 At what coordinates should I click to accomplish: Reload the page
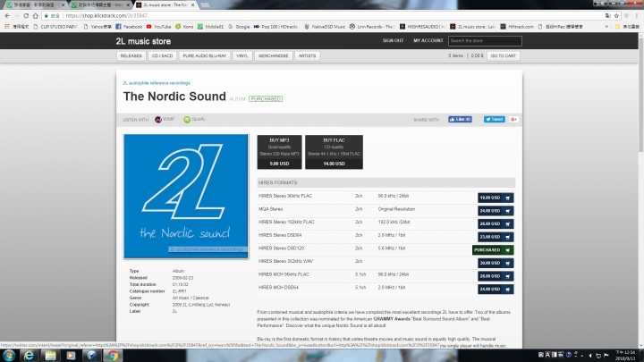click(x=26, y=15)
